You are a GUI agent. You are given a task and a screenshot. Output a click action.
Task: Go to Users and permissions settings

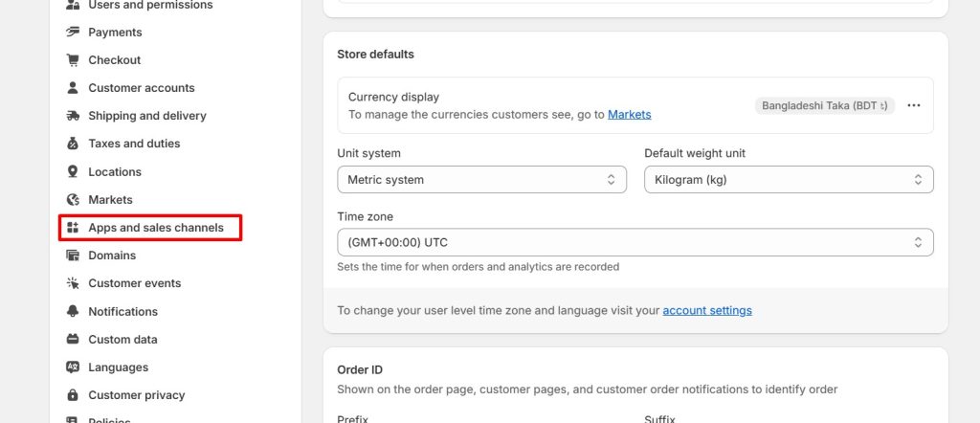point(150,5)
